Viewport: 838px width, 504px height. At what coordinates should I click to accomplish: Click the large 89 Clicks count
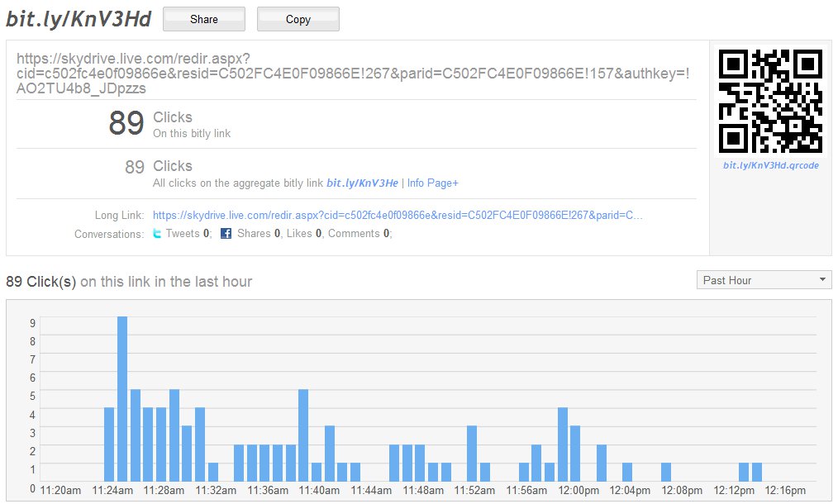click(126, 123)
